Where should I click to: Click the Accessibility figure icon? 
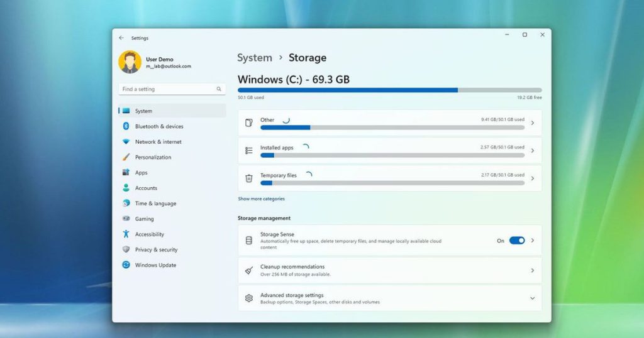point(126,234)
